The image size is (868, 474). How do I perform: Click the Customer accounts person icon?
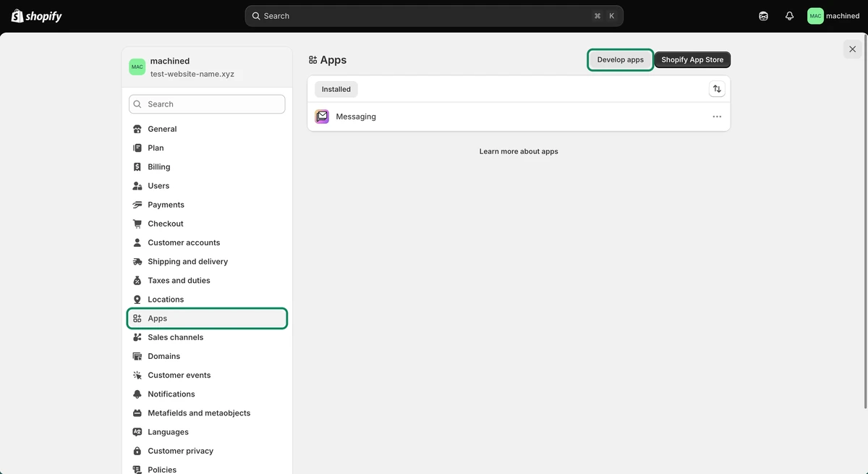pos(137,242)
